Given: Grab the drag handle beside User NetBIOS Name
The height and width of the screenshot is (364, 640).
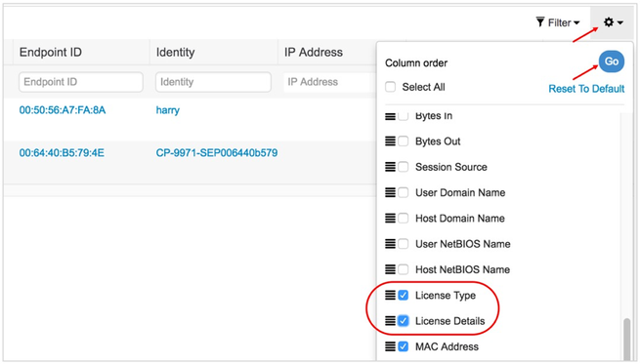Looking at the screenshot, I should [390, 244].
